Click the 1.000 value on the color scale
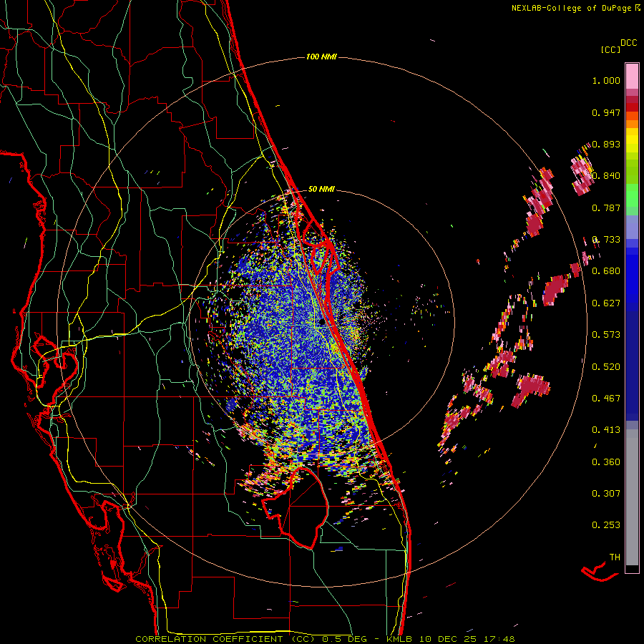 click(x=606, y=81)
